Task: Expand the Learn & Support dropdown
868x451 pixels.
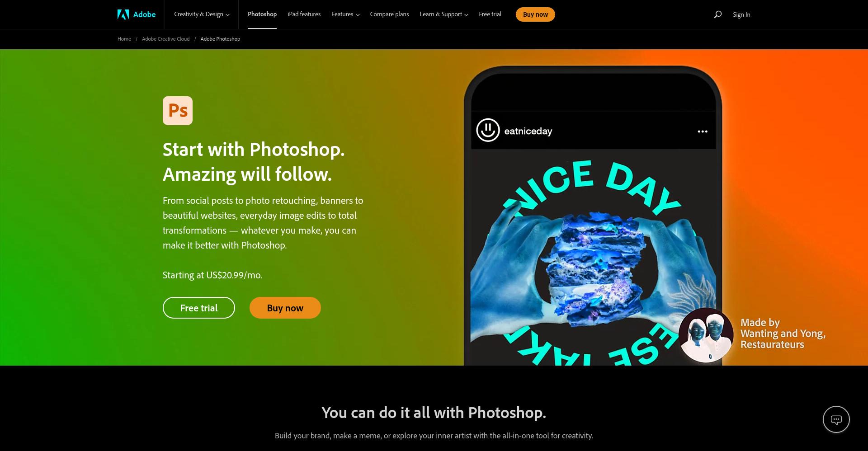Action: (444, 14)
